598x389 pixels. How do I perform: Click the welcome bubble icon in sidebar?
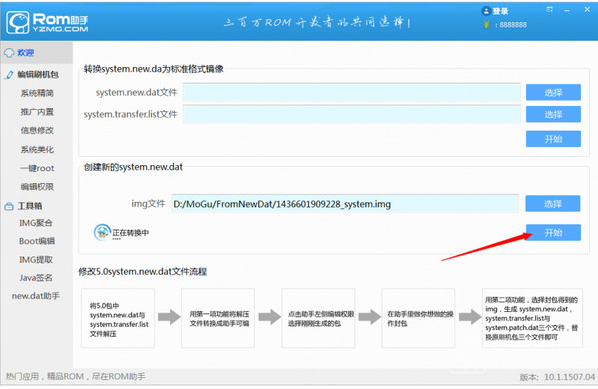pos(9,53)
